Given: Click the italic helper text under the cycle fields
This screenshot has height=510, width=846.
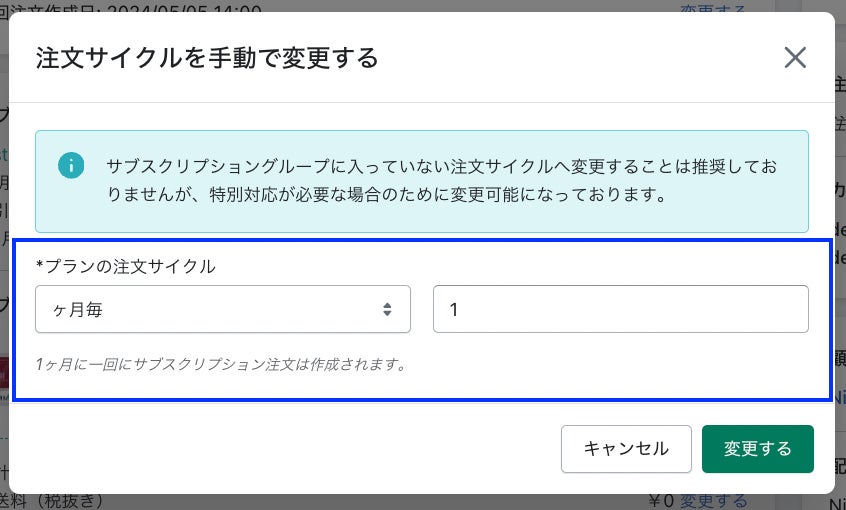Looking at the screenshot, I should (220, 364).
